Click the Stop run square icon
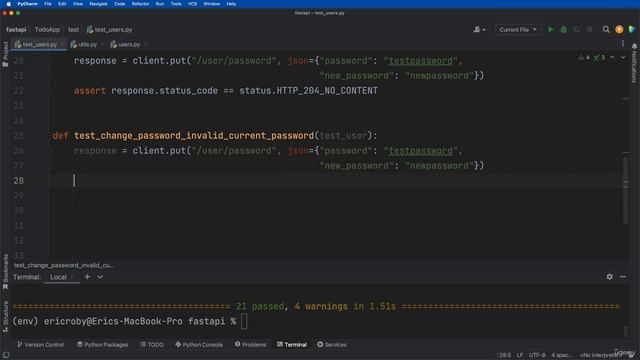The width and height of the screenshot is (640, 360). (589, 29)
